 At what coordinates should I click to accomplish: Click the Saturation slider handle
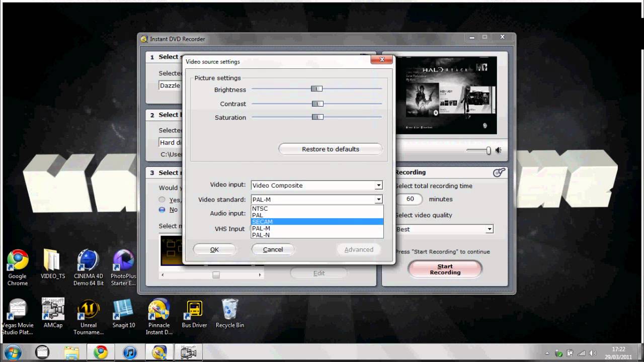pos(317,117)
